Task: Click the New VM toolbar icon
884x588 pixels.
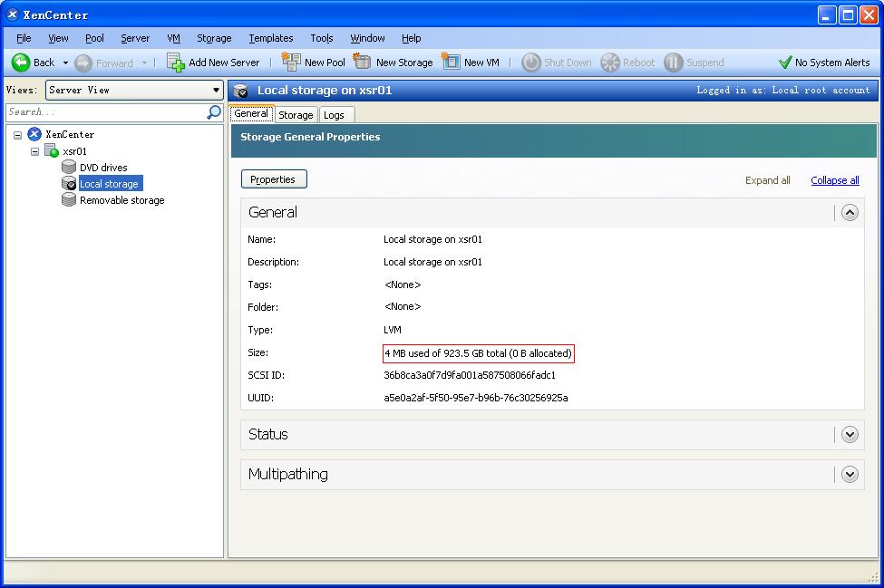Action: tap(451, 61)
